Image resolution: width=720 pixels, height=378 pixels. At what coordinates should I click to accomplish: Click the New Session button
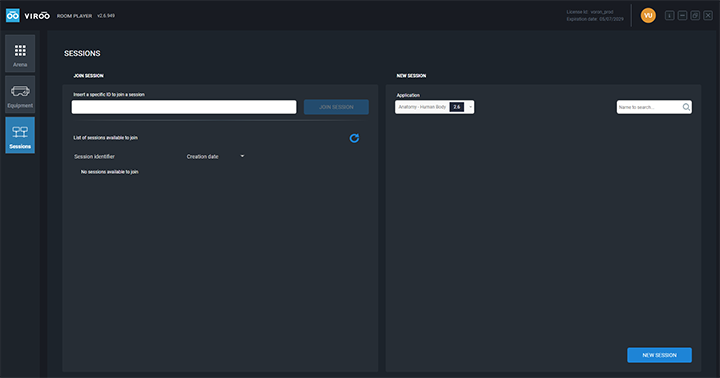(659, 355)
